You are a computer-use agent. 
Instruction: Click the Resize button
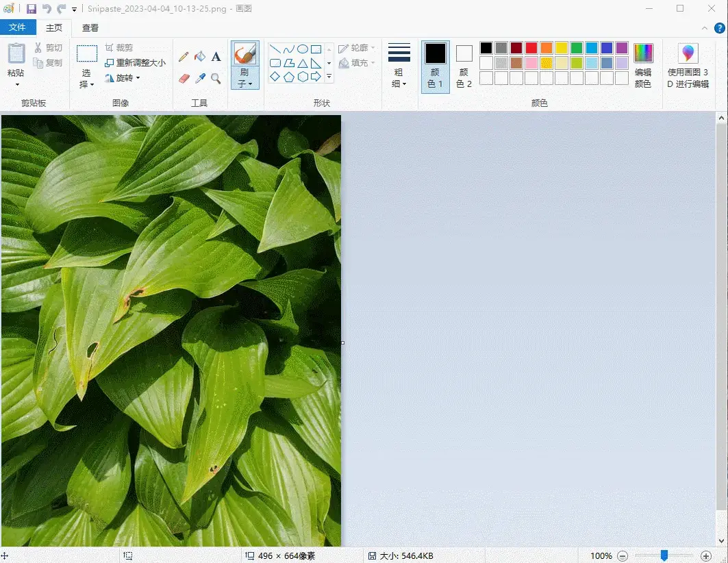point(136,62)
